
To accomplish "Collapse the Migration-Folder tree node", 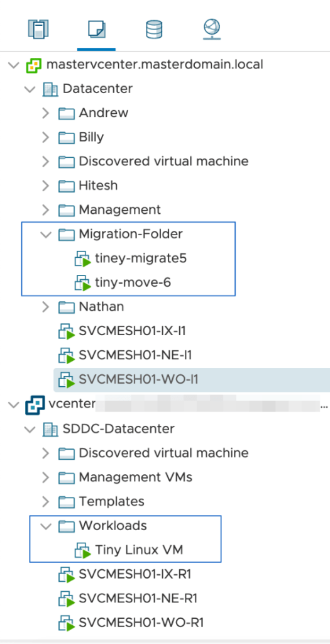I will pyautogui.click(x=45, y=235).
